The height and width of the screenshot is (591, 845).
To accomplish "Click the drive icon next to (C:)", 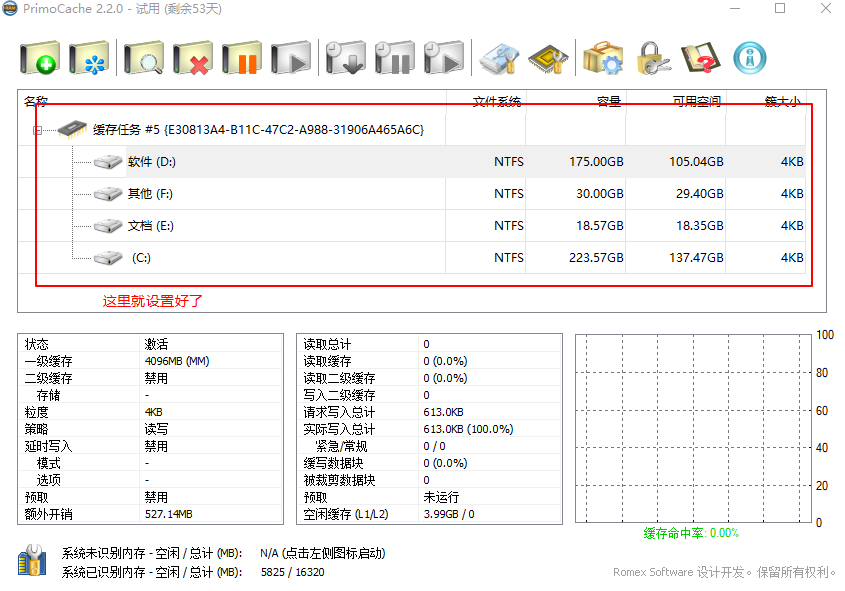I will pyautogui.click(x=108, y=258).
